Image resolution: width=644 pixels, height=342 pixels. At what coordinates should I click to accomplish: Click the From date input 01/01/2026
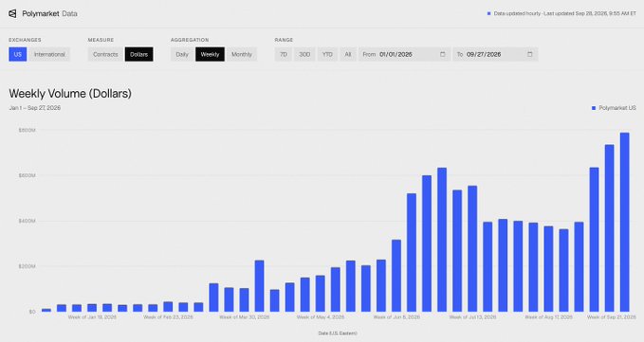click(x=404, y=54)
